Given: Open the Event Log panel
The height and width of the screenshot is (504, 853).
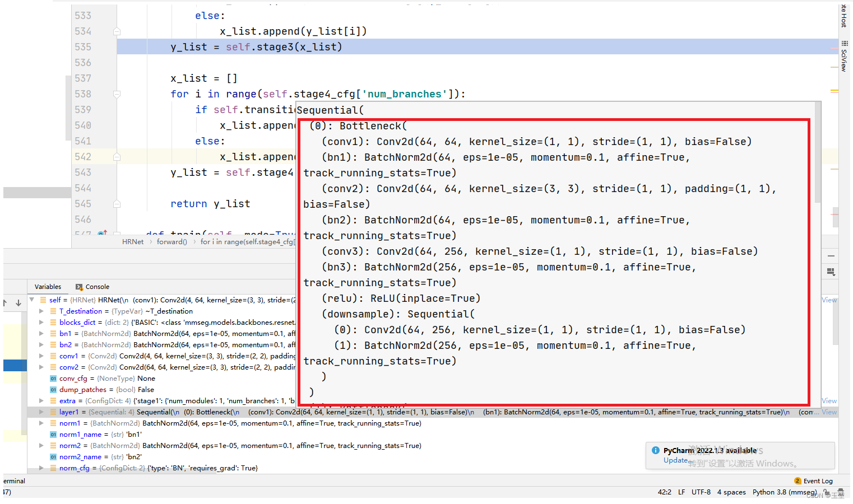Looking at the screenshot, I should [x=813, y=481].
